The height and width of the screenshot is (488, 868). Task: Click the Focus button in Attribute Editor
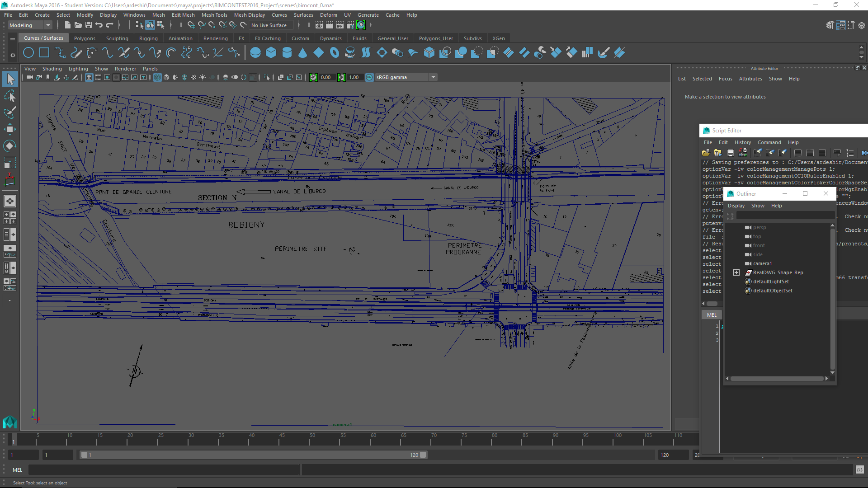coord(725,79)
